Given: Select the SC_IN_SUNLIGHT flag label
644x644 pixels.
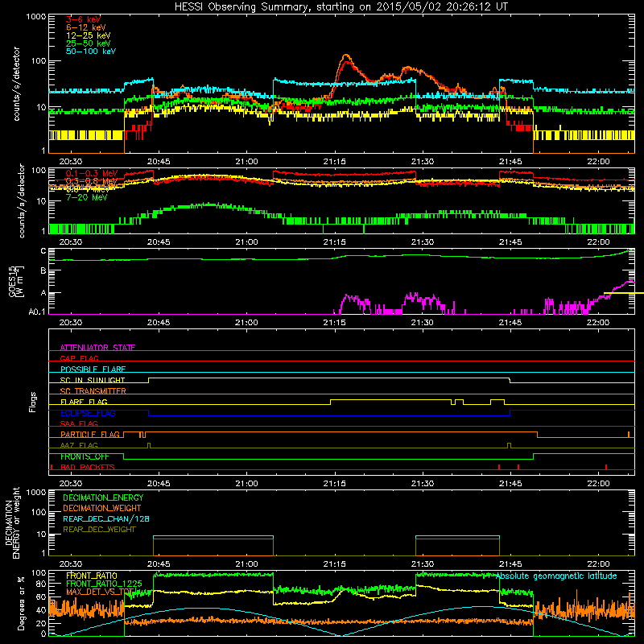Looking at the screenshot, I should [x=93, y=380].
